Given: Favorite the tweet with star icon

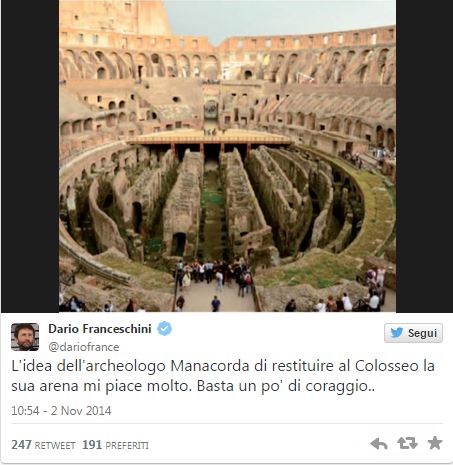Looking at the screenshot, I should [x=435, y=443].
